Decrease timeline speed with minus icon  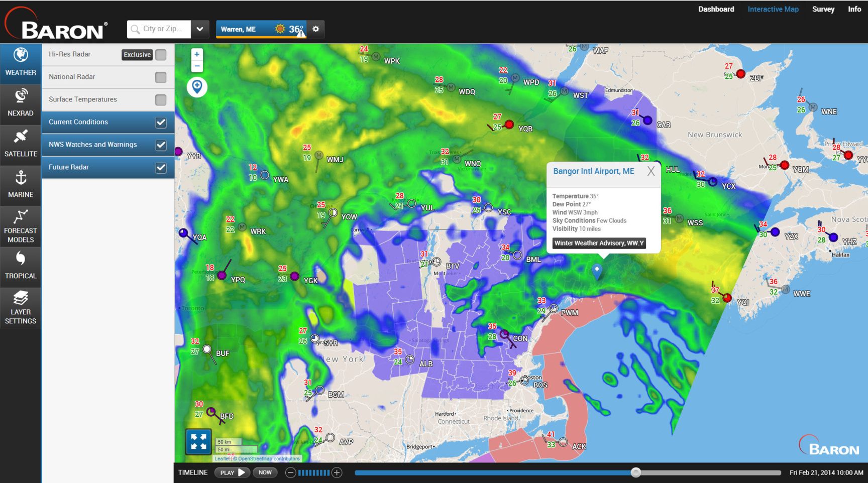(x=290, y=472)
